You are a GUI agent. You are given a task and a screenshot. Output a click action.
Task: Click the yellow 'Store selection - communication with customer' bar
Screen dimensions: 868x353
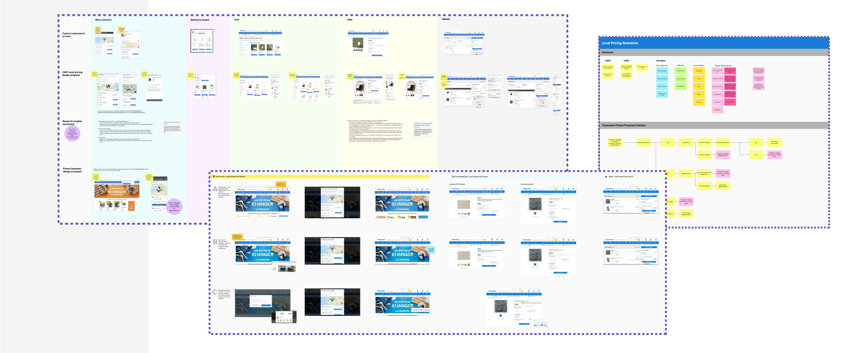tap(321, 177)
